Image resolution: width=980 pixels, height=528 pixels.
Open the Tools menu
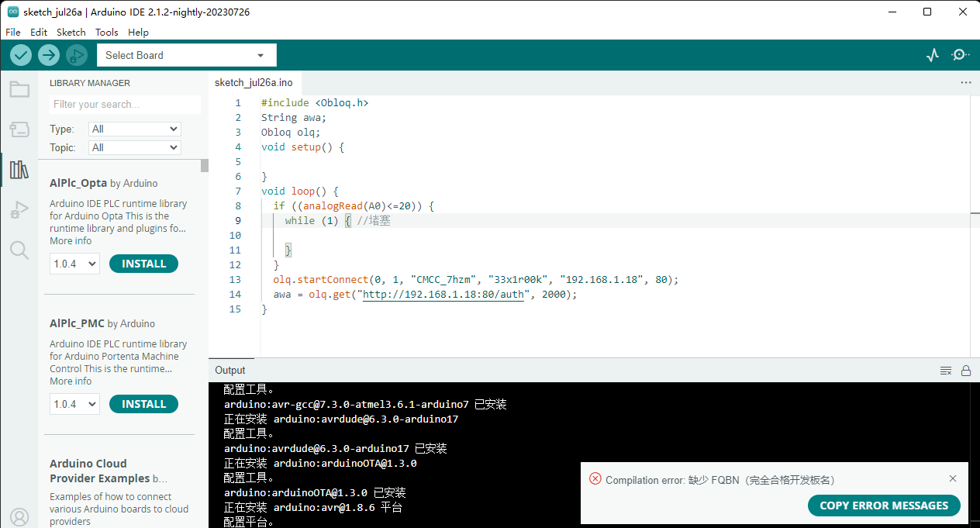pos(107,32)
